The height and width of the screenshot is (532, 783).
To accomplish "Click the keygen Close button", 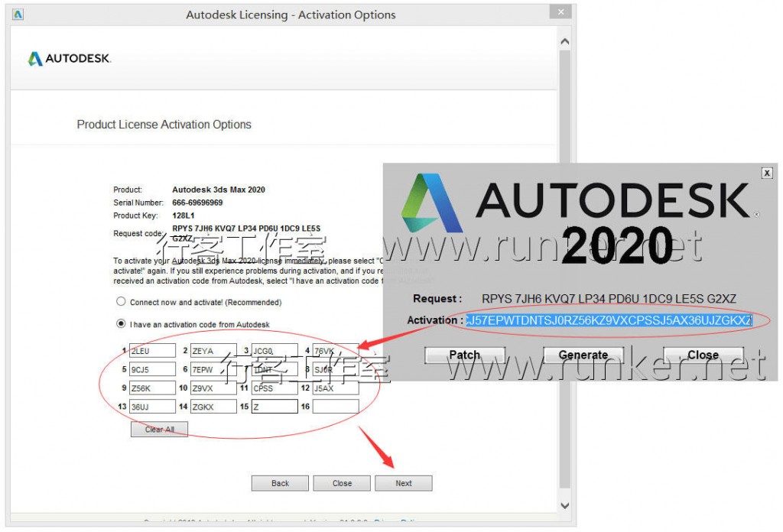I will 703,355.
